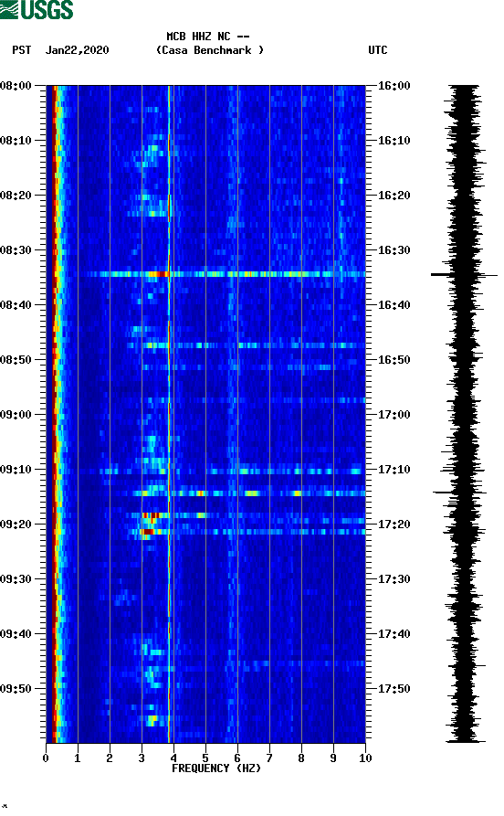Image resolution: width=504 pixels, height=816 pixels.
Task: Click frequency axis tick label 4
Action: (x=173, y=758)
